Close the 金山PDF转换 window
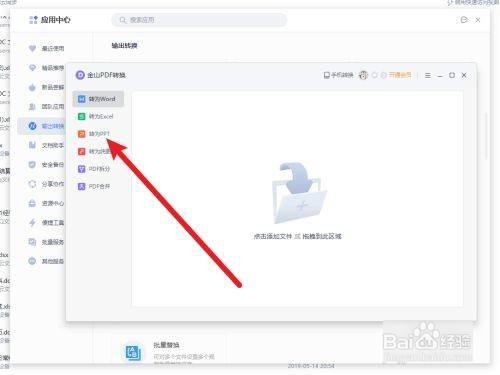The width and height of the screenshot is (500, 375). [464, 75]
